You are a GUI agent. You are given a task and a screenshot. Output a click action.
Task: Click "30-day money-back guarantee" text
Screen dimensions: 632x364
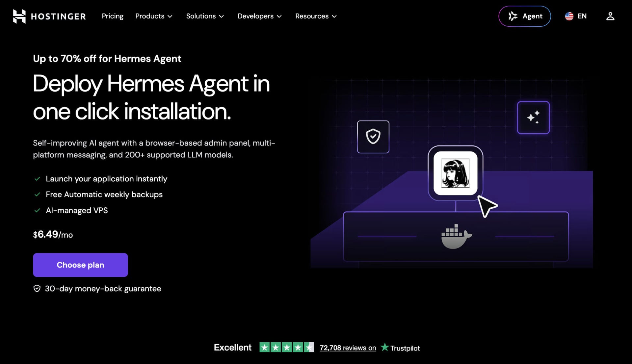[103, 289]
